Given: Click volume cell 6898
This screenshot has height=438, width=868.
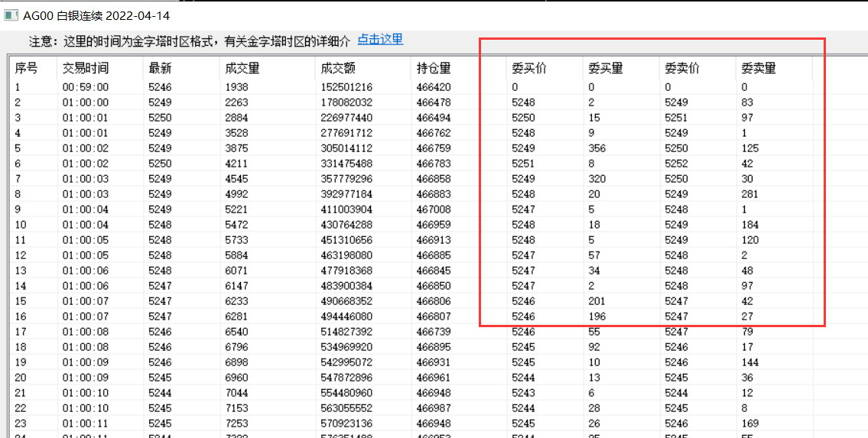Looking at the screenshot, I should coord(237,363).
